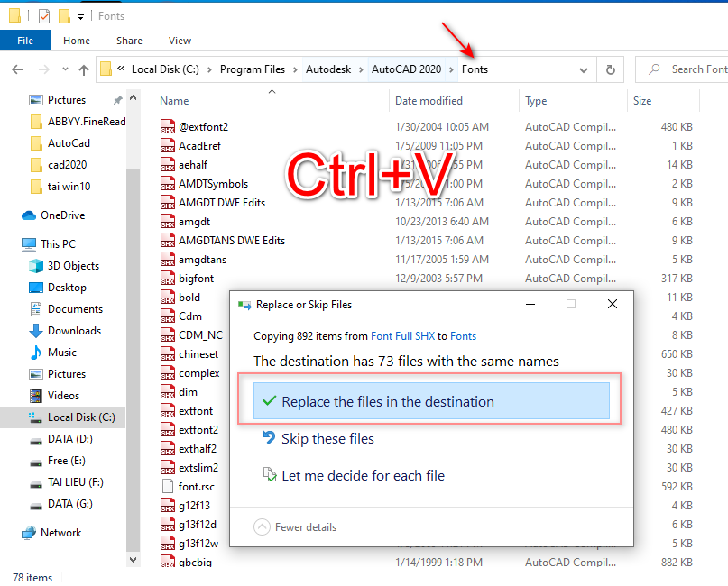Open OneDrive from the sidebar
Viewport: 728px width, 586px height.
(x=67, y=215)
